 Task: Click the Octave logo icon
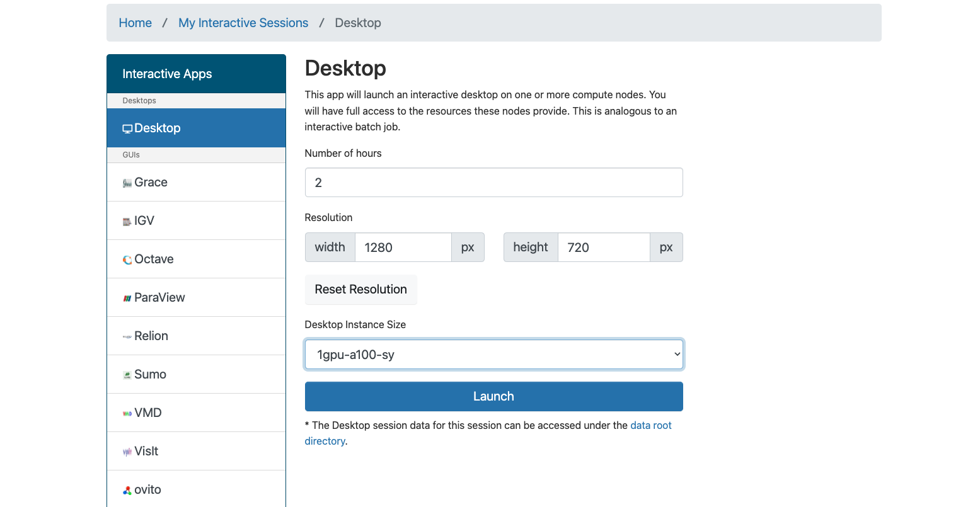(127, 259)
